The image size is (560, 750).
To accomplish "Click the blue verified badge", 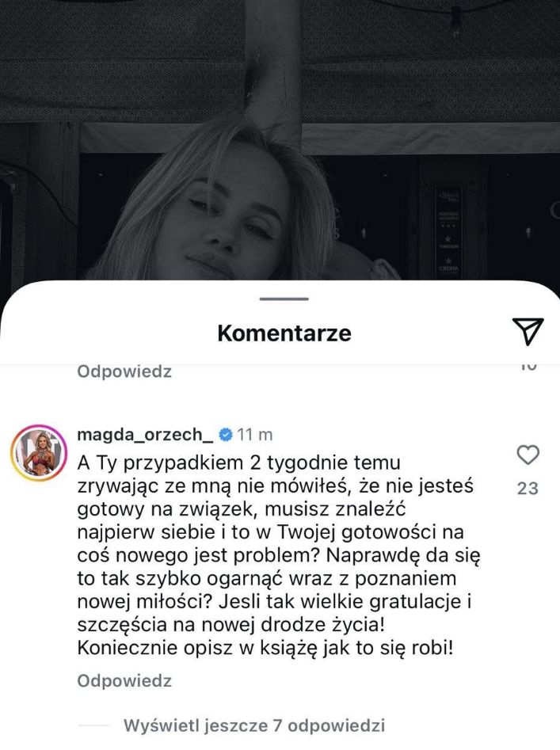I will tap(225, 435).
